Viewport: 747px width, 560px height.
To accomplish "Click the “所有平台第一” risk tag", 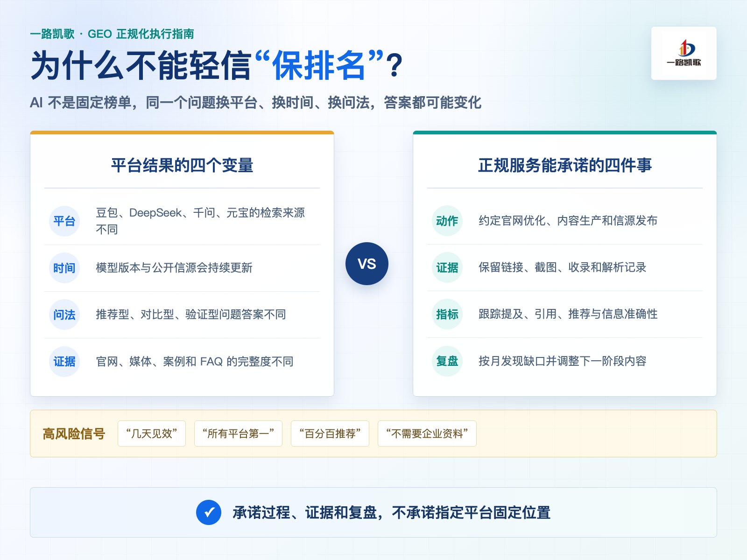I will (238, 434).
